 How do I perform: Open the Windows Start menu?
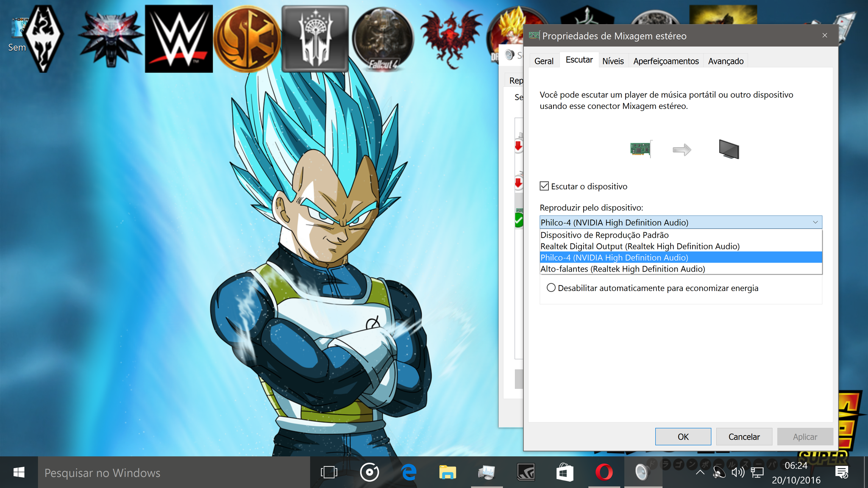(19, 472)
